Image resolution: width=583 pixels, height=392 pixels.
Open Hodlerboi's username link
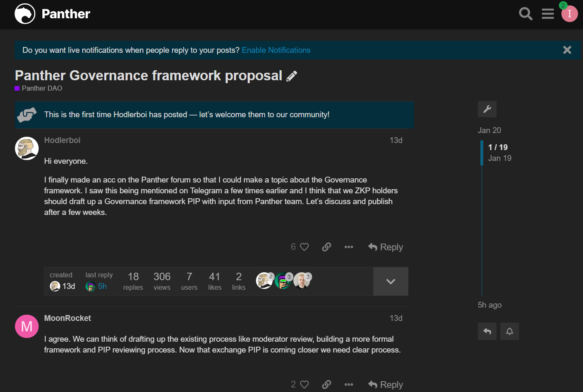coord(62,140)
